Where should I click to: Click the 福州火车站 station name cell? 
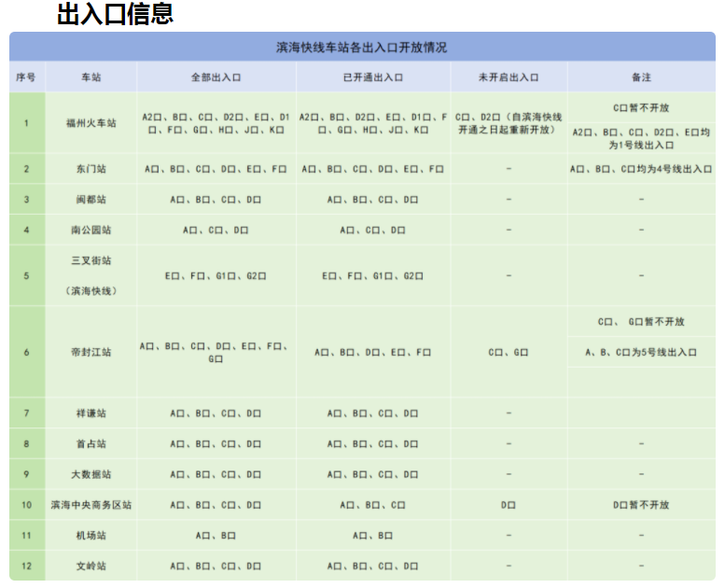[x=91, y=123]
